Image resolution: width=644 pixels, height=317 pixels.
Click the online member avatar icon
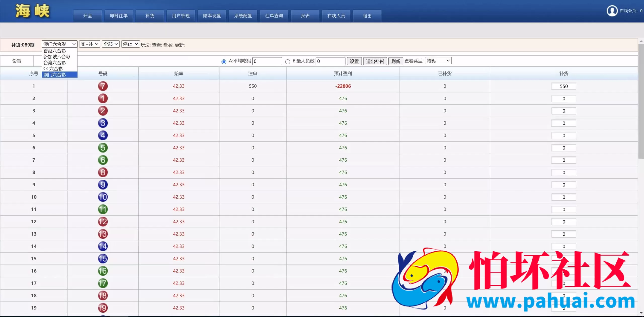pyautogui.click(x=612, y=11)
